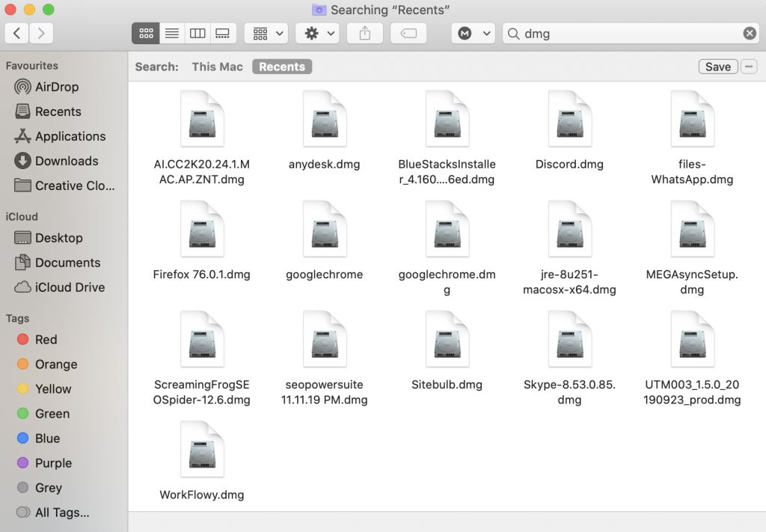
Task: Open the group-by dropdown
Action: point(266,33)
